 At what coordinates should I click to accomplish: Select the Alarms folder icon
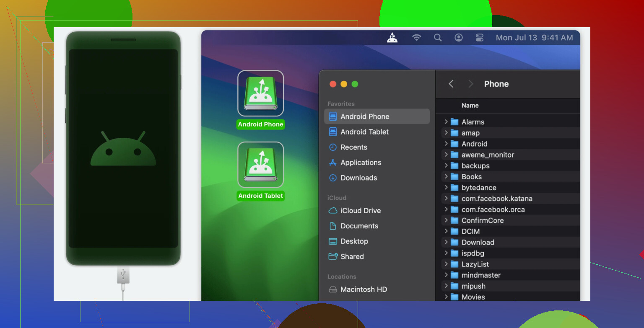(x=454, y=122)
